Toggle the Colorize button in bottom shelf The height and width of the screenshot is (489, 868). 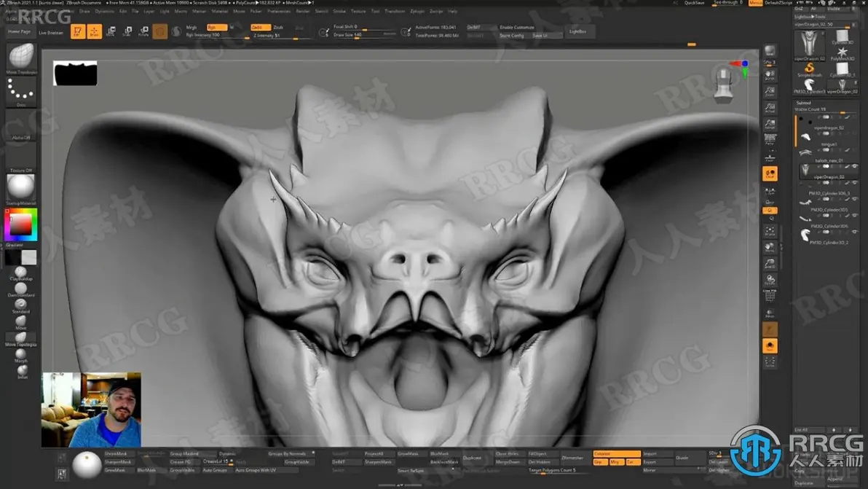click(617, 453)
